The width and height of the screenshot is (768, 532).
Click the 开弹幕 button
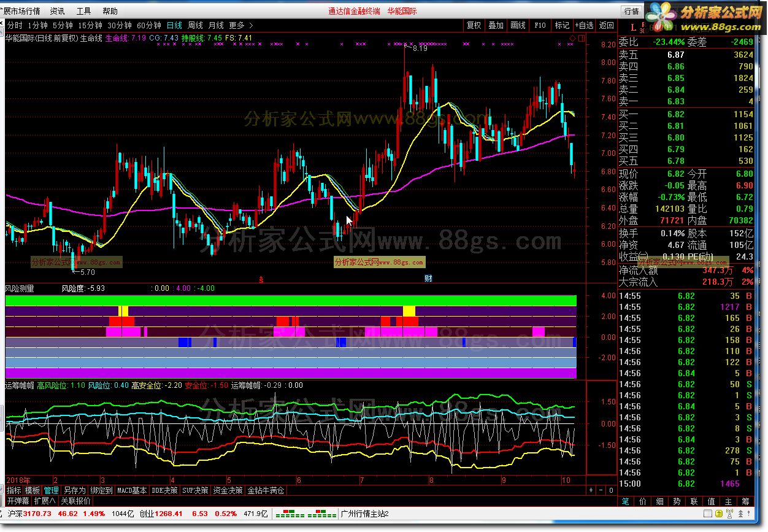click(18, 501)
